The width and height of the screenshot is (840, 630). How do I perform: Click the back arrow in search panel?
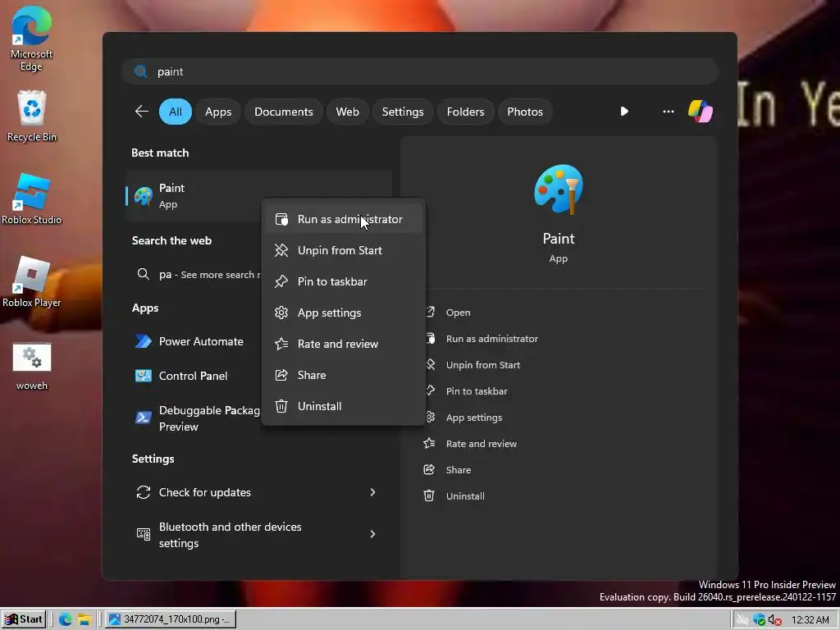pyautogui.click(x=141, y=112)
